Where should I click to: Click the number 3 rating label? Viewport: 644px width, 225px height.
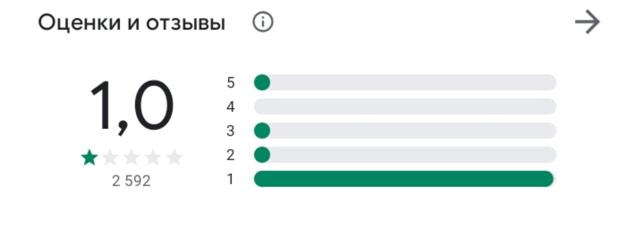[230, 131]
